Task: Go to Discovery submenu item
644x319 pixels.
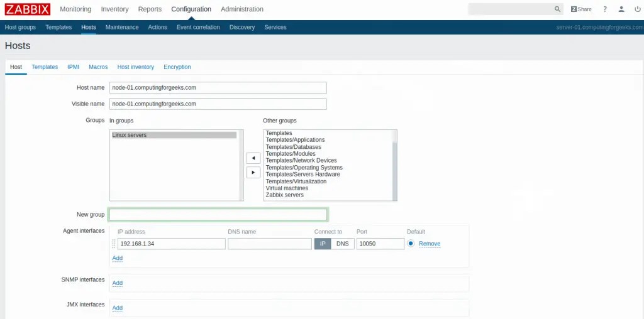Action: [x=242, y=27]
